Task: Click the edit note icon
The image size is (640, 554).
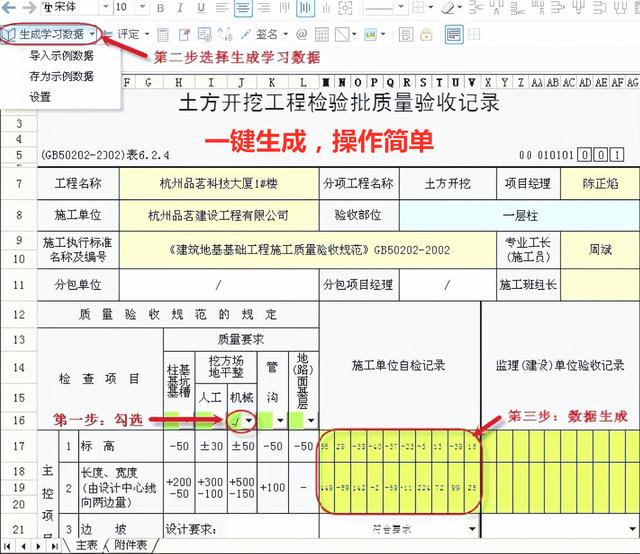Action: (184, 35)
